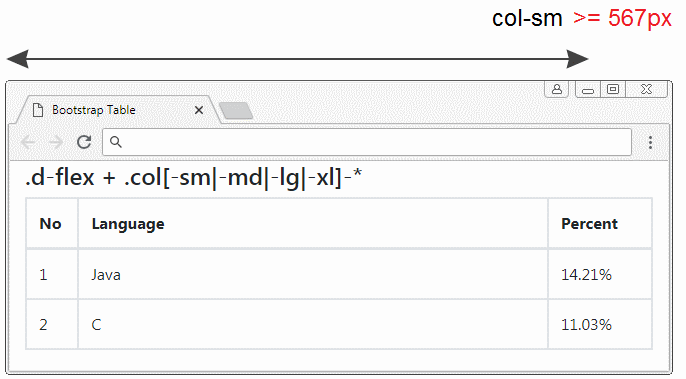
Task: Click the browser back arrow
Action: (x=28, y=142)
